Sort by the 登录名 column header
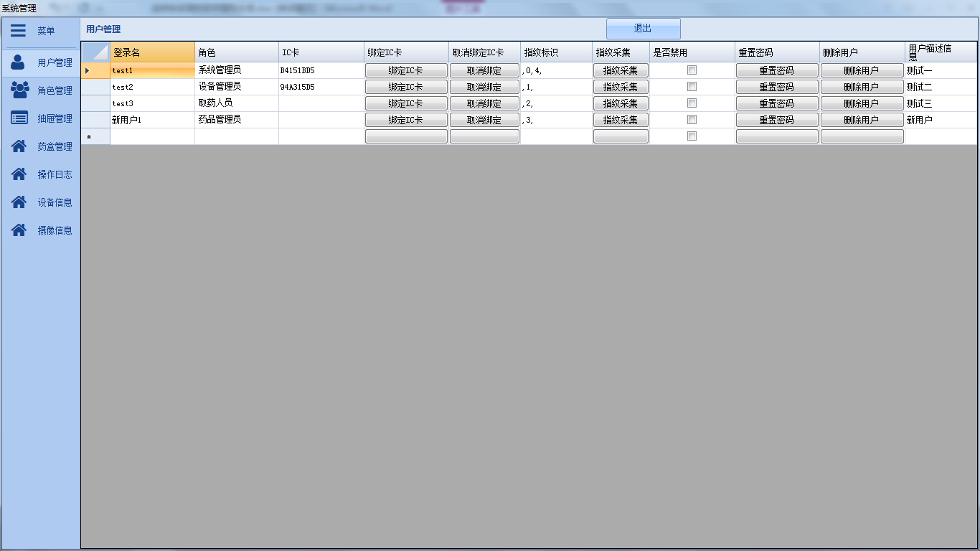The width and height of the screenshot is (980, 551). [152, 52]
